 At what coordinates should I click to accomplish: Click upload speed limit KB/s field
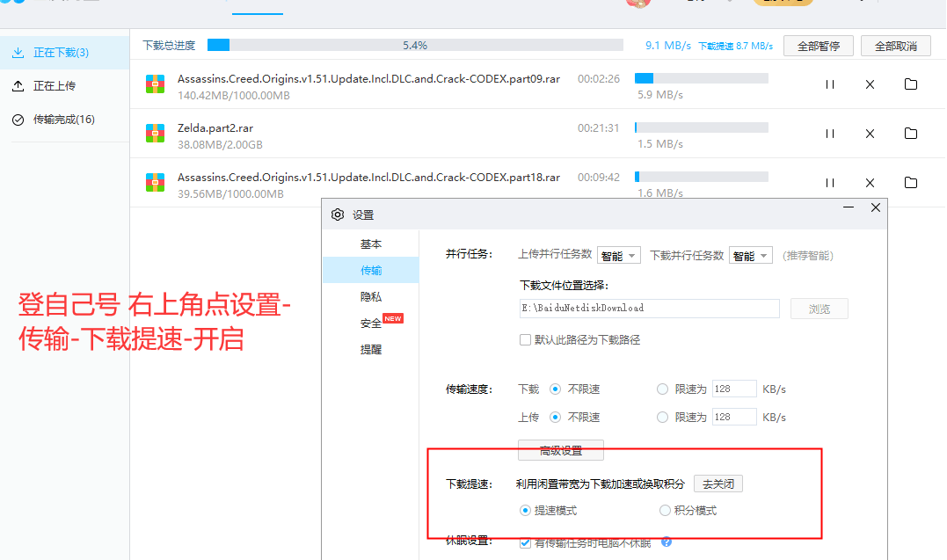click(x=734, y=417)
